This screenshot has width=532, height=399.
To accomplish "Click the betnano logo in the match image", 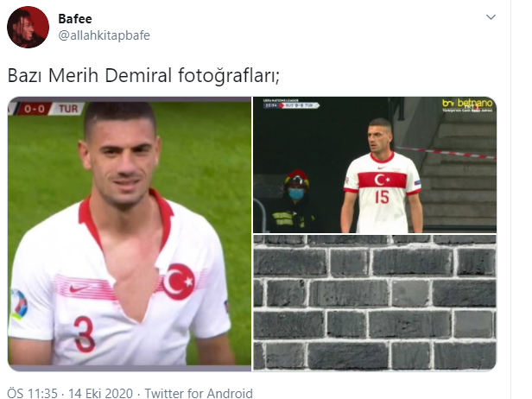I will [x=467, y=104].
